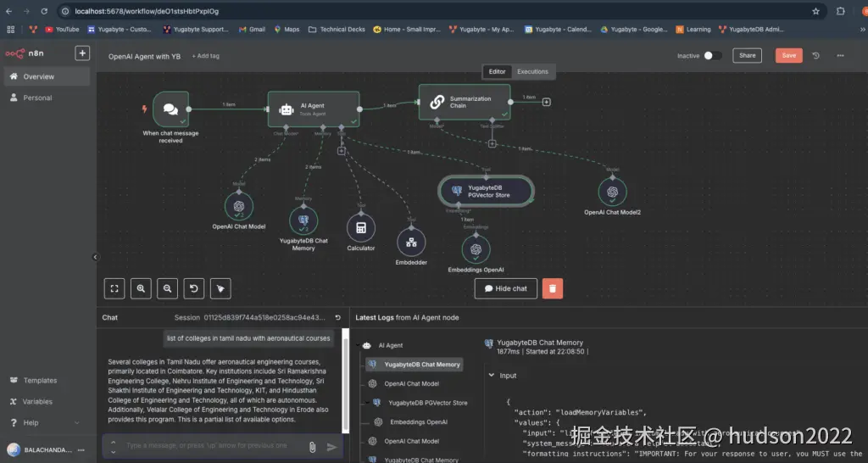The image size is (868, 463).
Task: Open the YouTube bookmark
Action: (62, 30)
